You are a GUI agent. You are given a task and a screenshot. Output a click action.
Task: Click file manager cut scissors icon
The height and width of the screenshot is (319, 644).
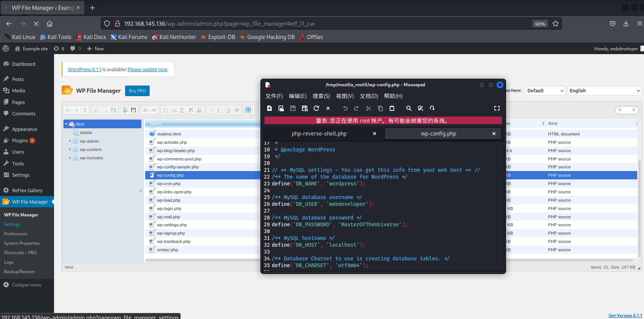(x=174, y=110)
